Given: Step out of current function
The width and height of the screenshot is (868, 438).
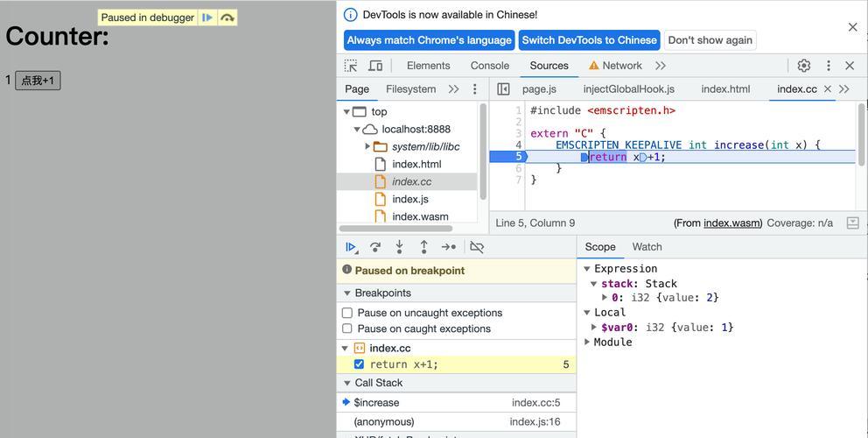Looking at the screenshot, I should pyautogui.click(x=423, y=247).
